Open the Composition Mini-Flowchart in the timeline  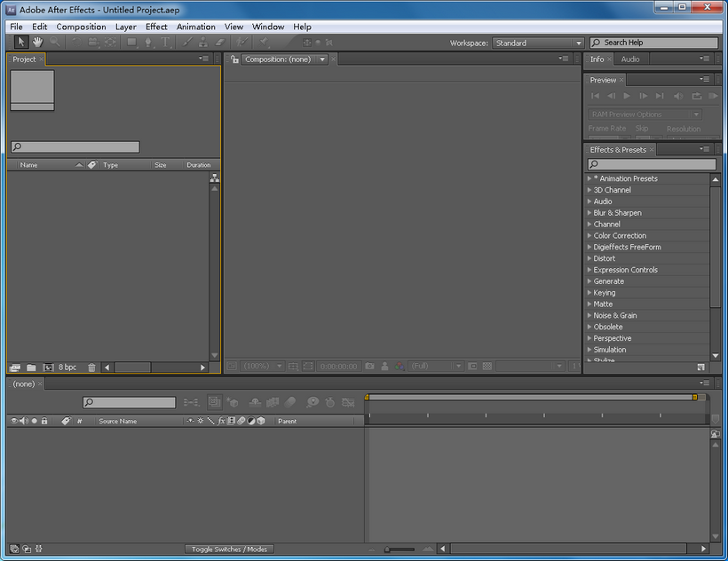pos(190,401)
